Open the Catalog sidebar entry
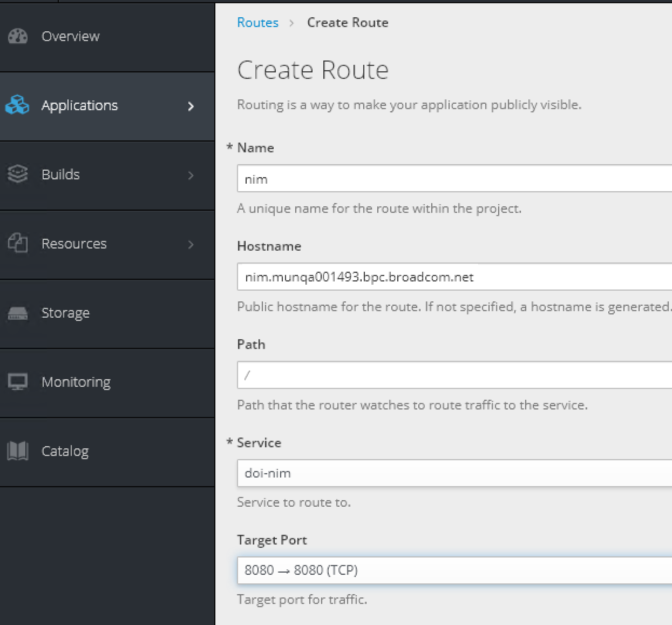Viewport: 672px width, 625px height. coord(65,451)
